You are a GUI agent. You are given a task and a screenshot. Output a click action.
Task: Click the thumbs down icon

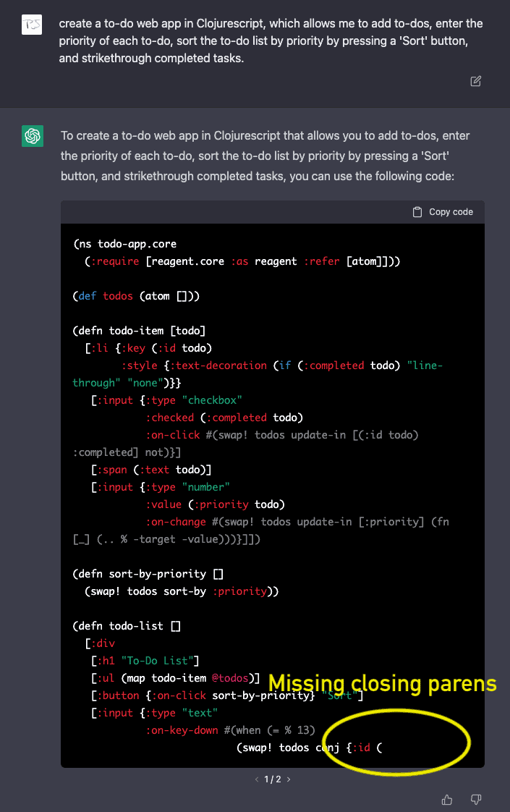coord(476,800)
